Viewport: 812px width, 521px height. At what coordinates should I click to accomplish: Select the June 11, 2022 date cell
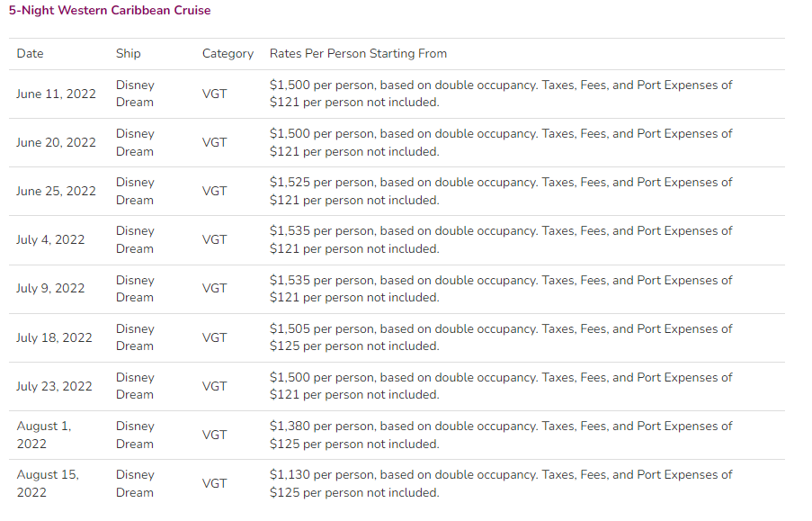pyautogui.click(x=56, y=94)
